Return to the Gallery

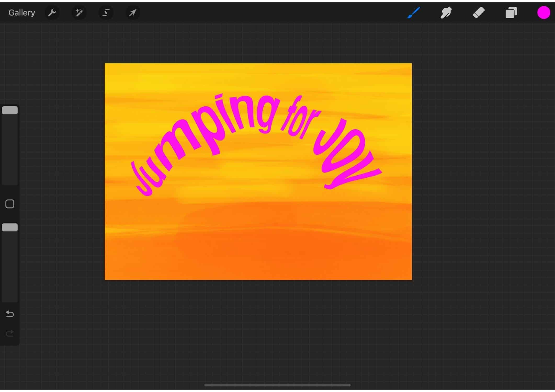pyautogui.click(x=21, y=12)
